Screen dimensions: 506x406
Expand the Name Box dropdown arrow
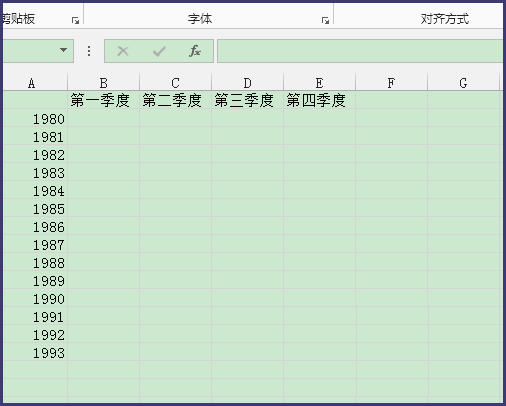[x=63, y=50]
